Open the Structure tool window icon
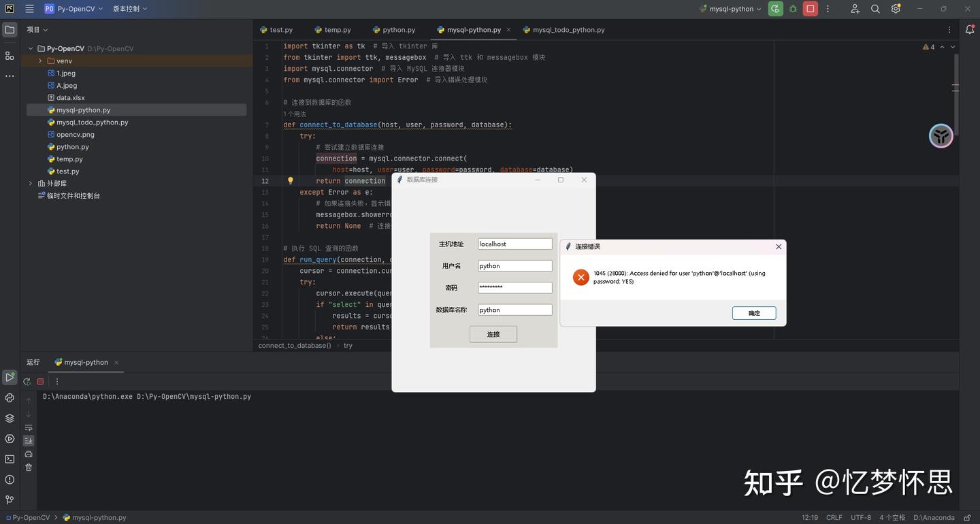The width and height of the screenshot is (980, 524). click(x=10, y=56)
